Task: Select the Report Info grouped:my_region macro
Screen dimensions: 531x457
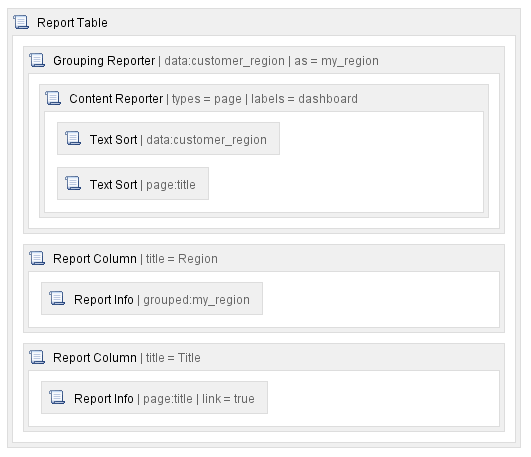Action: click(x=152, y=298)
